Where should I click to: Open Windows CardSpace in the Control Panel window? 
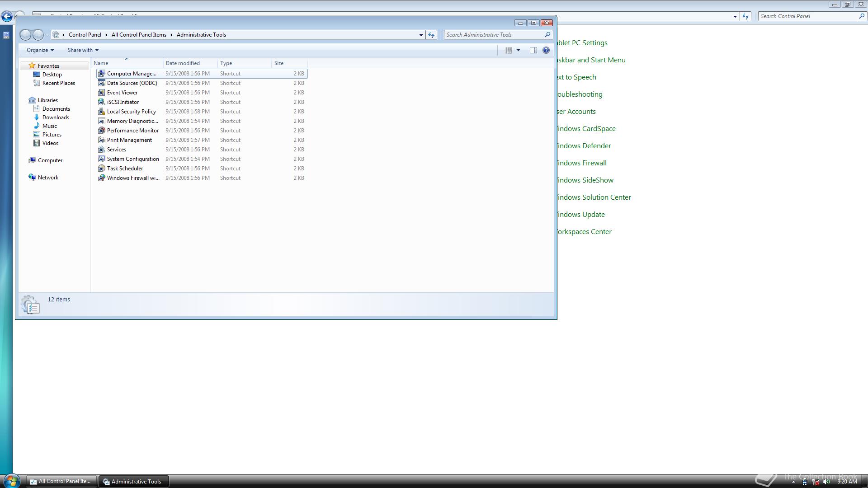point(586,129)
